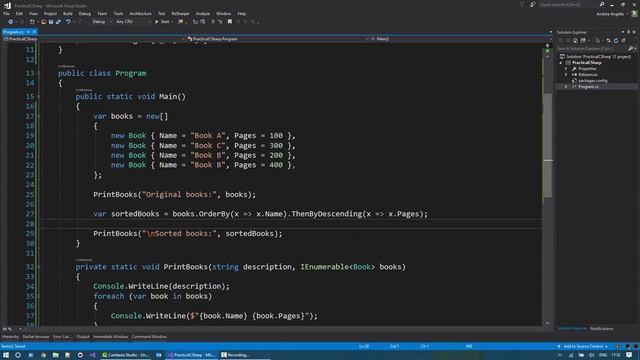This screenshot has height=360, width=640.
Task: Click the "Book A" string on line 19
Action: [x=208, y=136]
